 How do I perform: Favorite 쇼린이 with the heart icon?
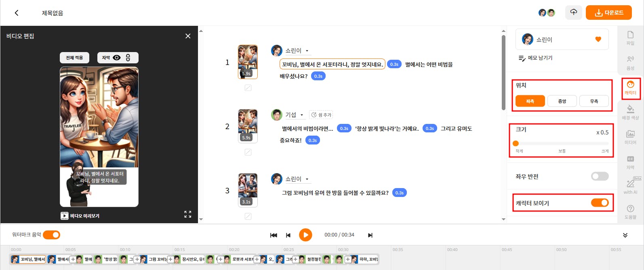[x=598, y=39]
